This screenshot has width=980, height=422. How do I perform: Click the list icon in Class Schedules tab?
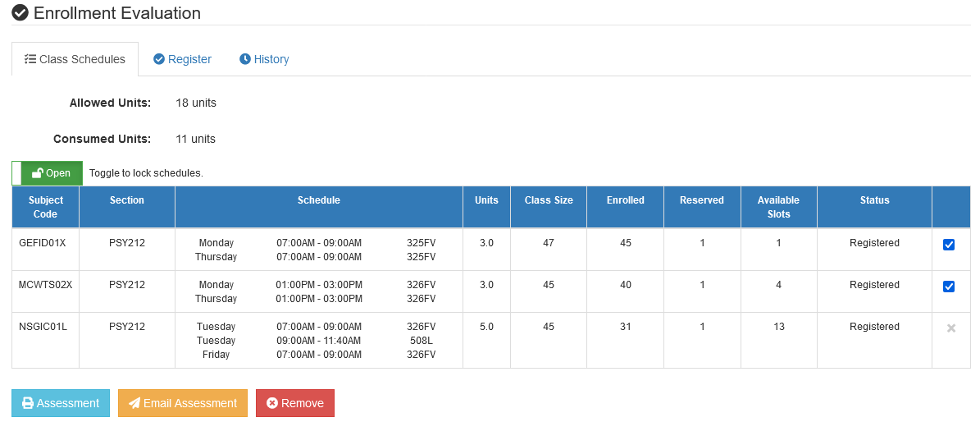point(30,59)
